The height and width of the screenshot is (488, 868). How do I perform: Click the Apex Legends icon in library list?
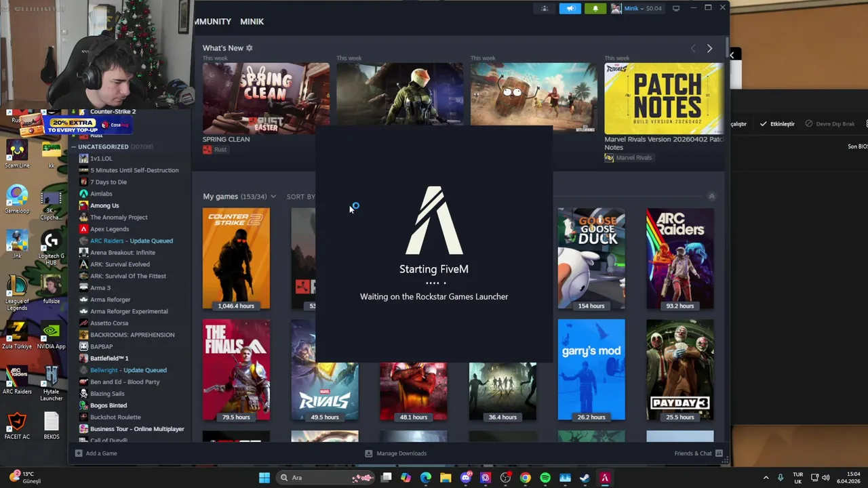[83, 229]
